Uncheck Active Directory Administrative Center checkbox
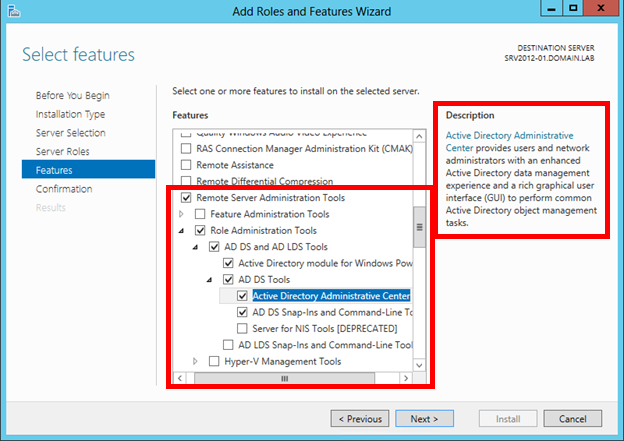The height and width of the screenshot is (441, 624). point(242,296)
